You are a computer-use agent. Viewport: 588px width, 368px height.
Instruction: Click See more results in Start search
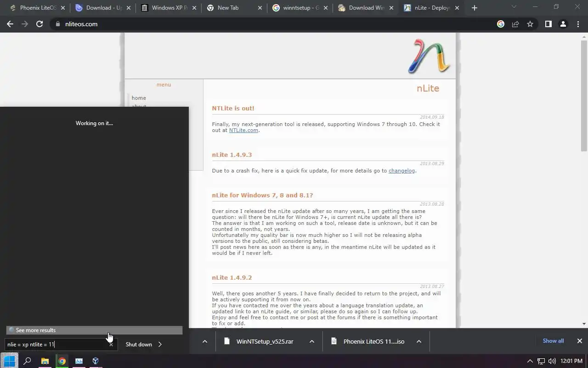(x=94, y=330)
